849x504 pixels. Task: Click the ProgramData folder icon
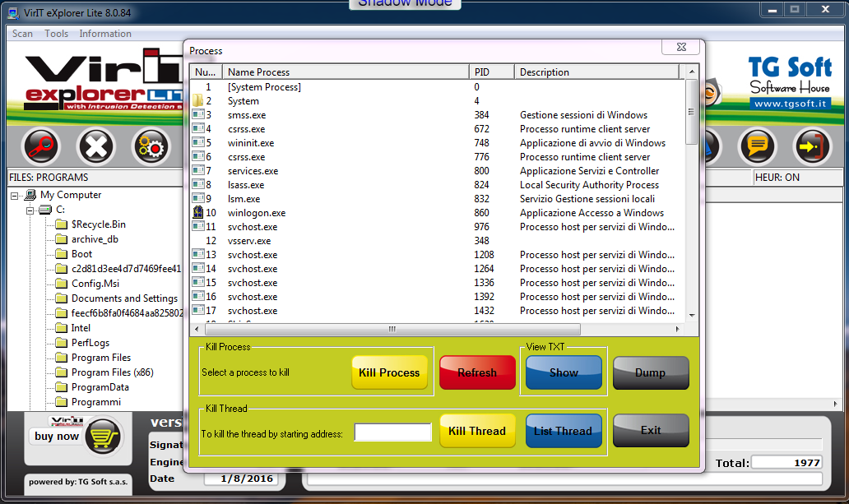[x=62, y=387]
